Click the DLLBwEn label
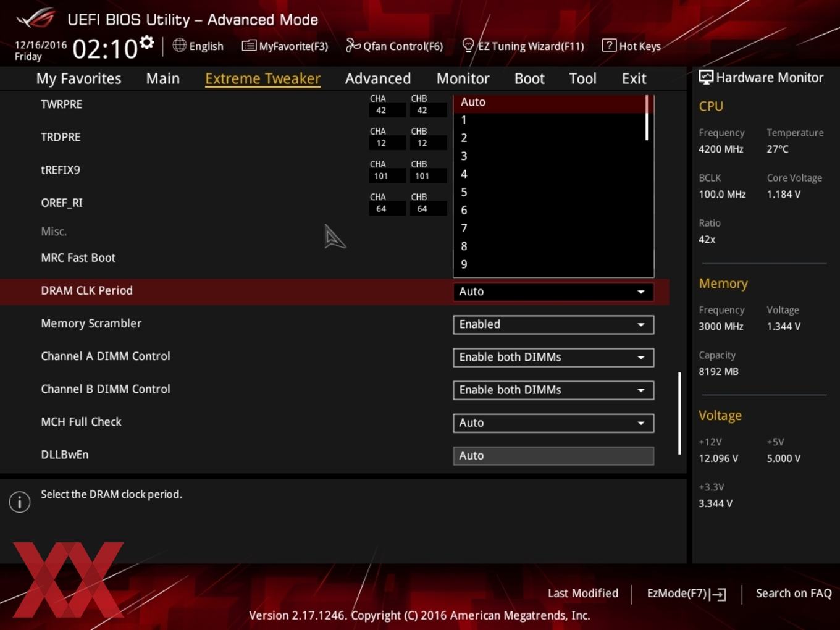 click(64, 455)
